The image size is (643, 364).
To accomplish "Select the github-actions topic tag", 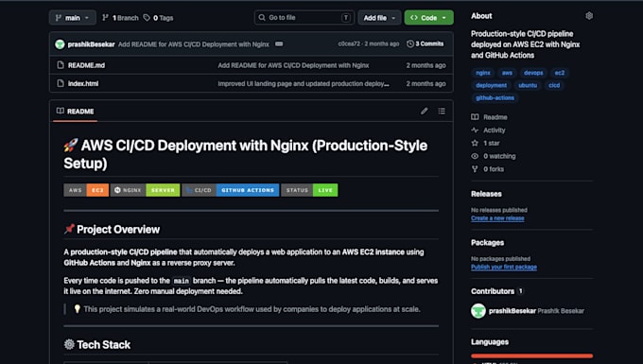I will (495, 98).
